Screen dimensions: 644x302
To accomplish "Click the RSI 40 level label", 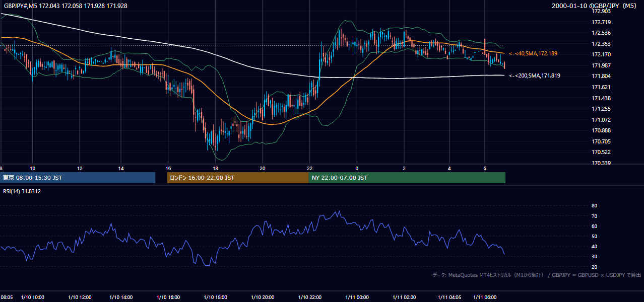I will click(x=594, y=246).
